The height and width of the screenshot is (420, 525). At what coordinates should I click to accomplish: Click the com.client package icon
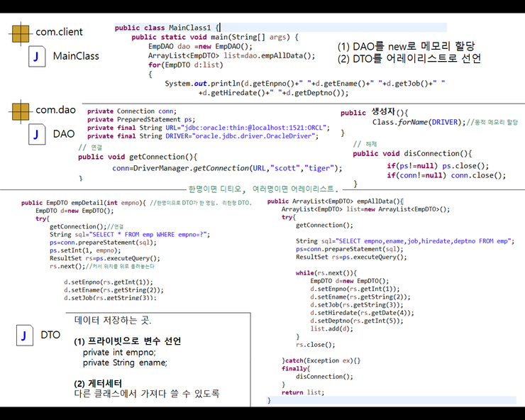21,32
